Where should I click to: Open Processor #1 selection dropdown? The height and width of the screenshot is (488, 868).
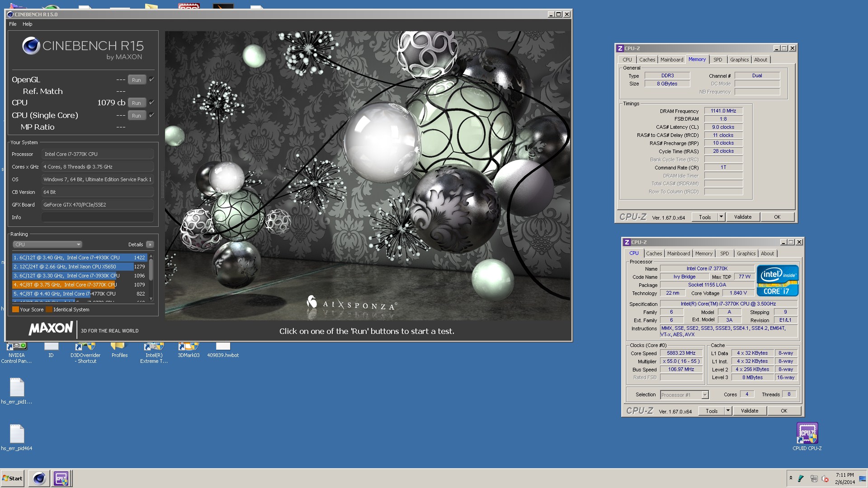pyautogui.click(x=684, y=395)
